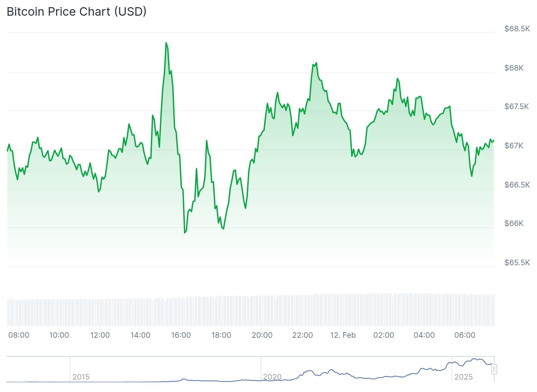This screenshot has height=392, width=537.
Task: Click the 2015 marker in the navigator
Action: [x=81, y=377]
